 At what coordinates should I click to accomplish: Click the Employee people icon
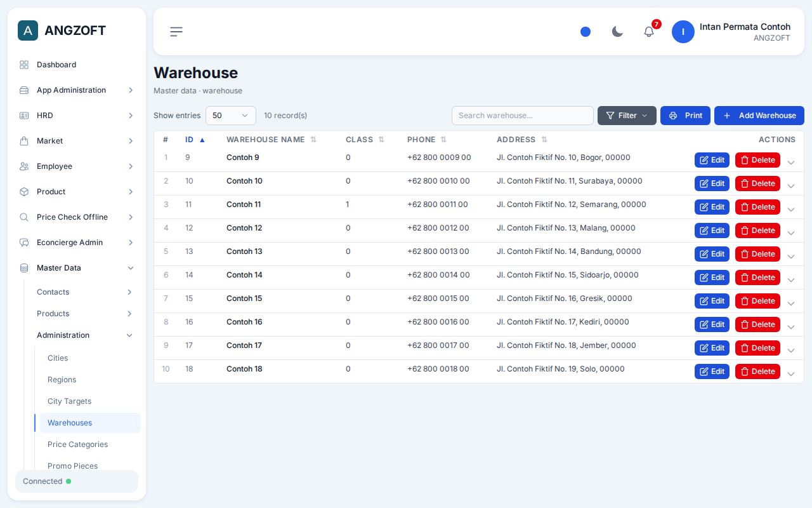click(24, 166)
